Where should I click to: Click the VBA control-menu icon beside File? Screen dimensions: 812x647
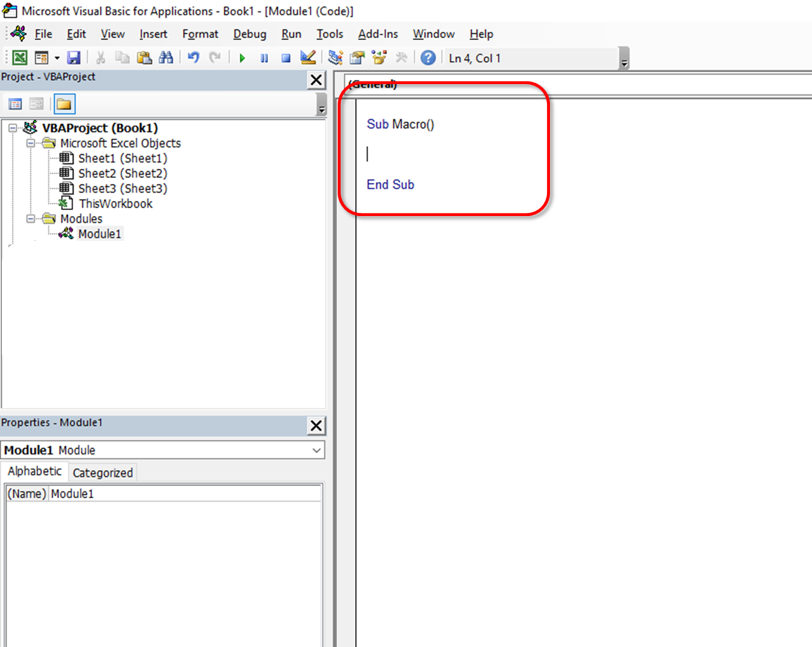18,34
